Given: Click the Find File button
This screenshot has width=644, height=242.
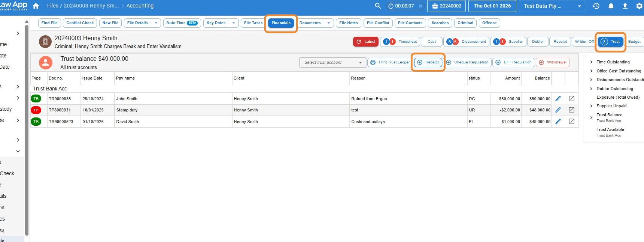Looking at the screenshot, I should click(x=49, y=23).
